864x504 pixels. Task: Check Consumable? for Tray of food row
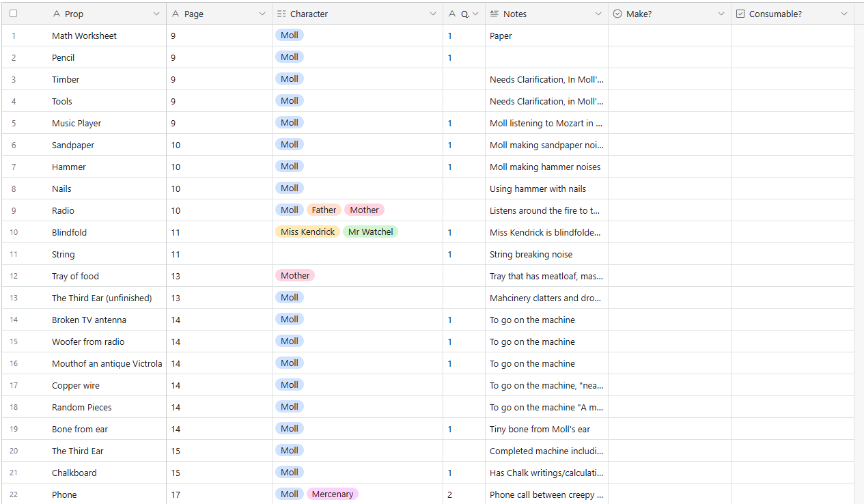click(792, 276)
